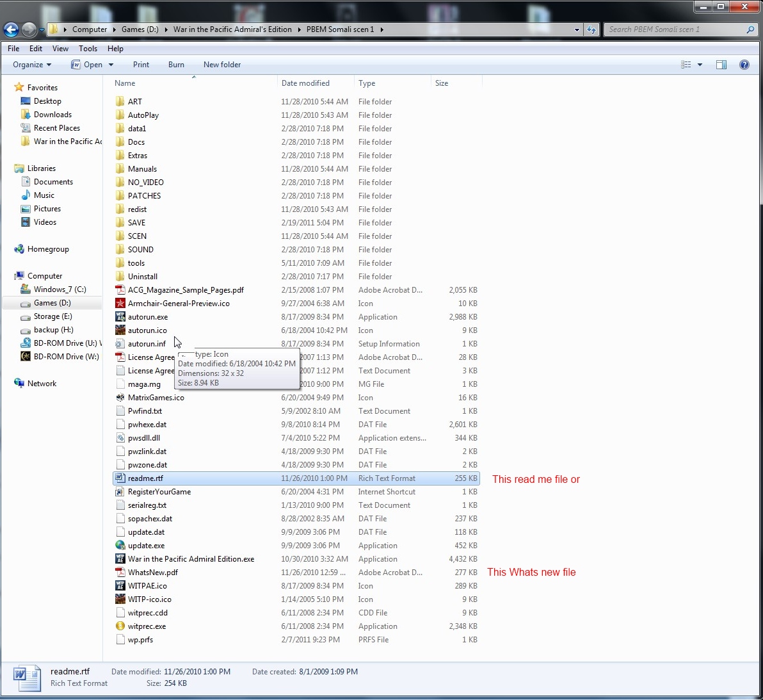Viewport: 763px width, 700px height.
Task: Select the Downloads folder icon in Favorites
Action: (26, 115)
